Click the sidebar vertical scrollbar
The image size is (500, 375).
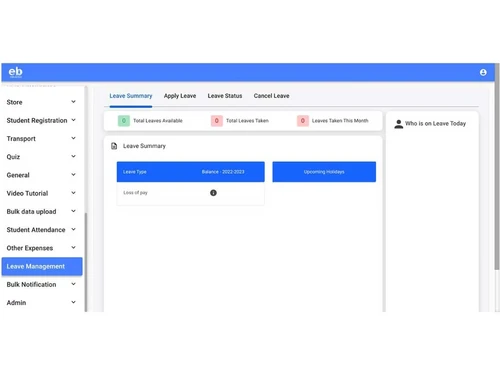[x=86, y=262]
